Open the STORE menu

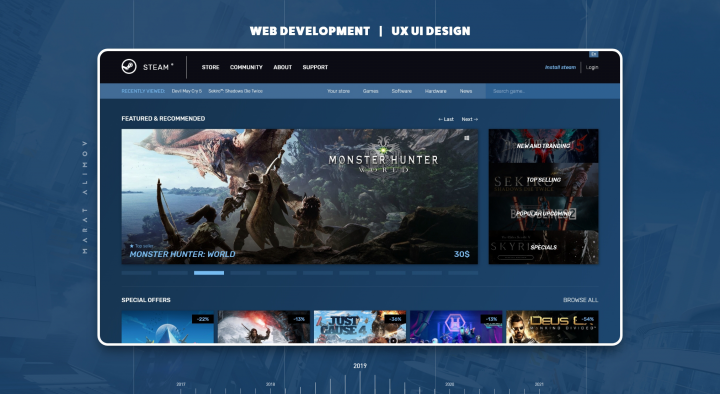[x=210, y=67]
